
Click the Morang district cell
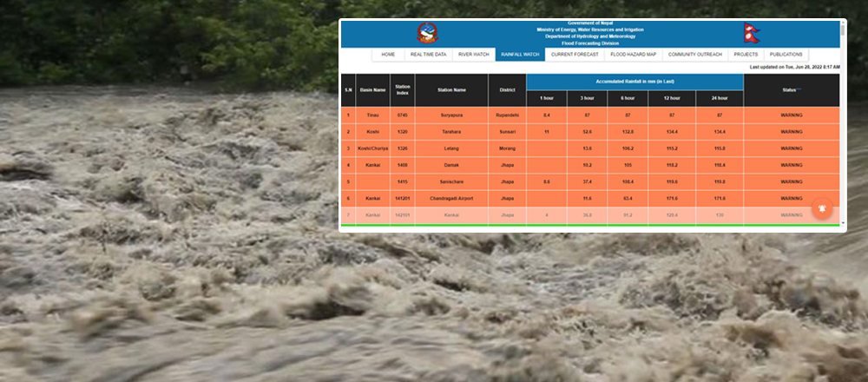pyautogui.click(x=507, y=148)
